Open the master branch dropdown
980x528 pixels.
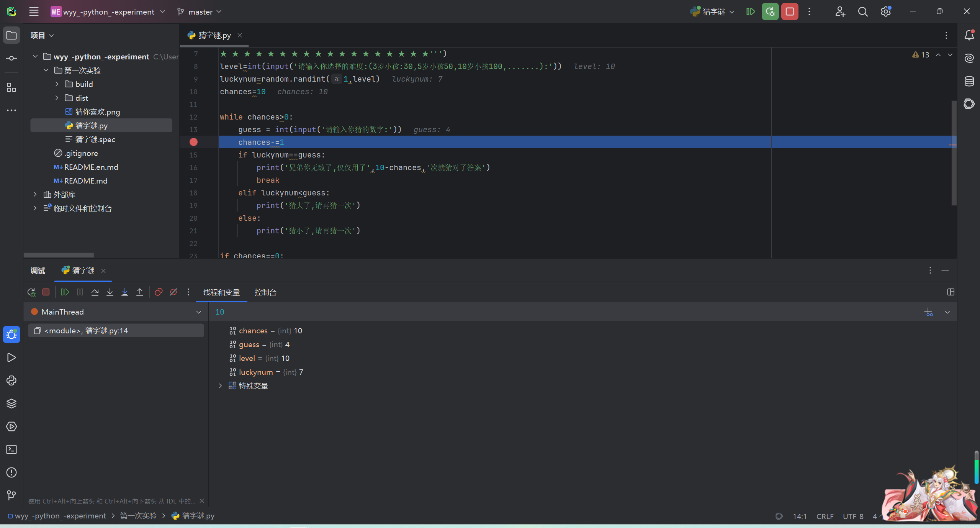[200, 12]
